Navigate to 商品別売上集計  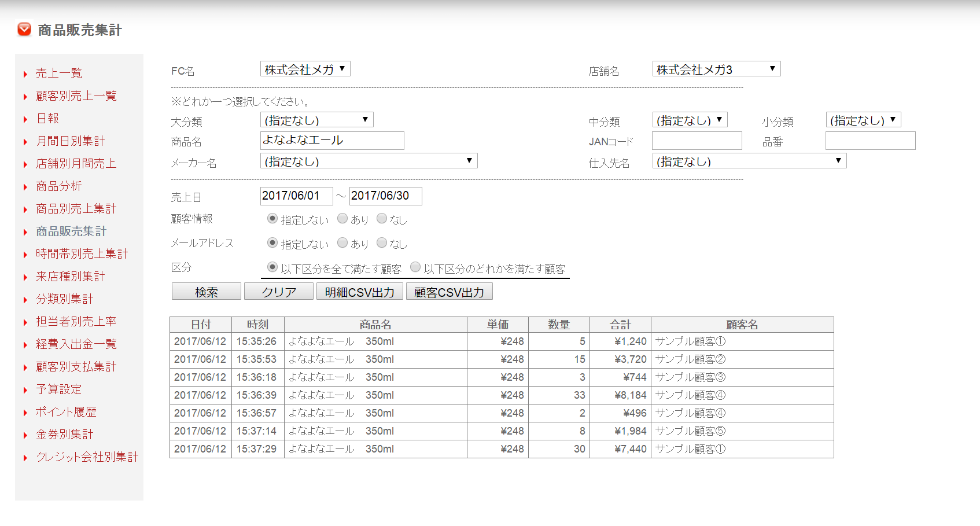tap(76, 208)
